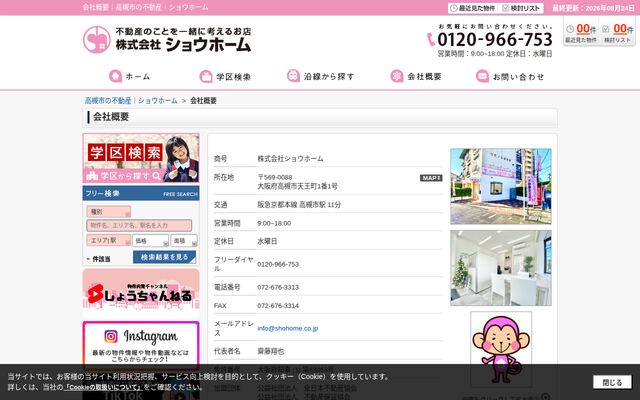Click the 検索結果を見る button
Viewport: 640px width, 400px height.
tap(164, 257)
